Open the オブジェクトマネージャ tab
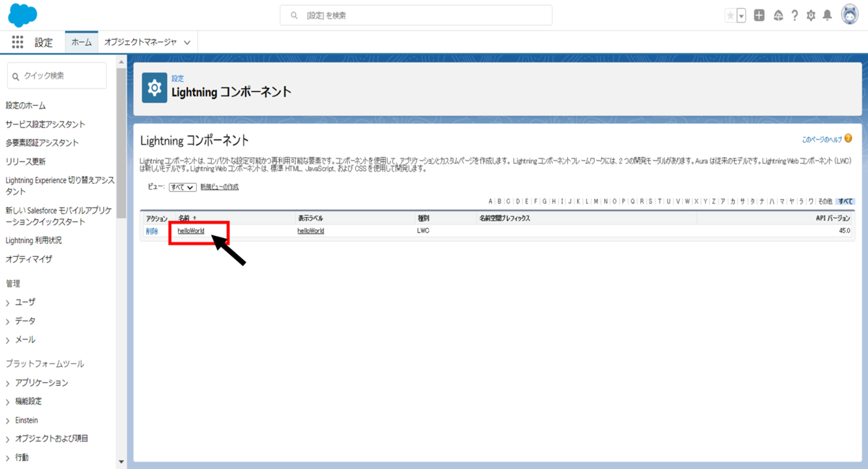Image resolution: width=868 pixels, height=469 pixels. coord(140,42)
